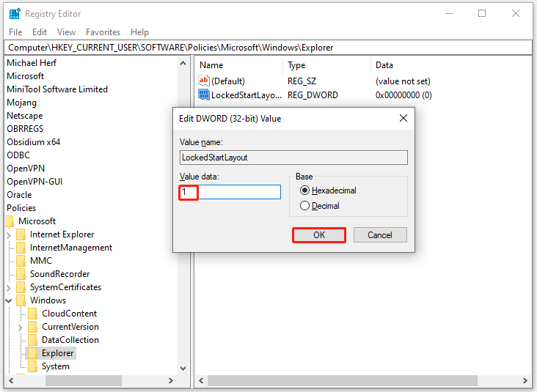The image size is (537, 392).
Task: Select the Mojang key
Action: (x=21, y=103)
